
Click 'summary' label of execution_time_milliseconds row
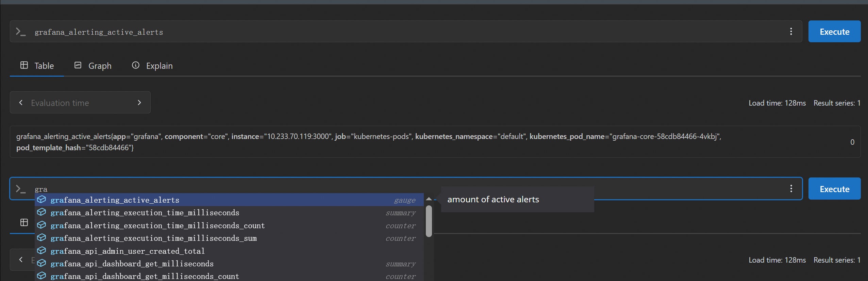(401, 213)
